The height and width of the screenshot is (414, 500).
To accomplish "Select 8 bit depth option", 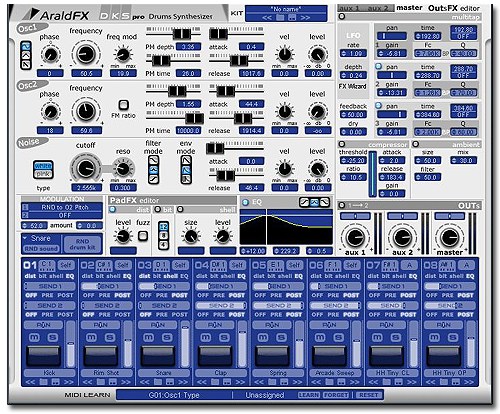I will click(x=163, y=236).
